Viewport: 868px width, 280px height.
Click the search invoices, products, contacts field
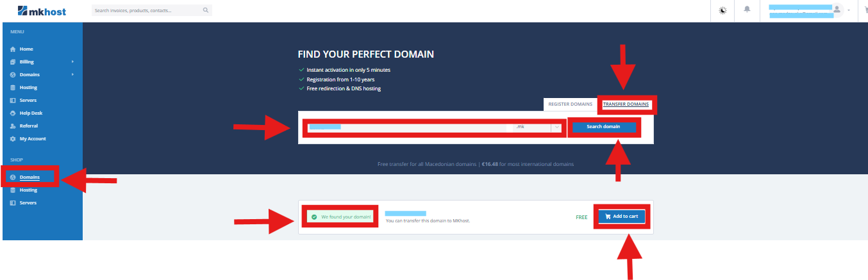pyautogui.click(x=151, y=10)
